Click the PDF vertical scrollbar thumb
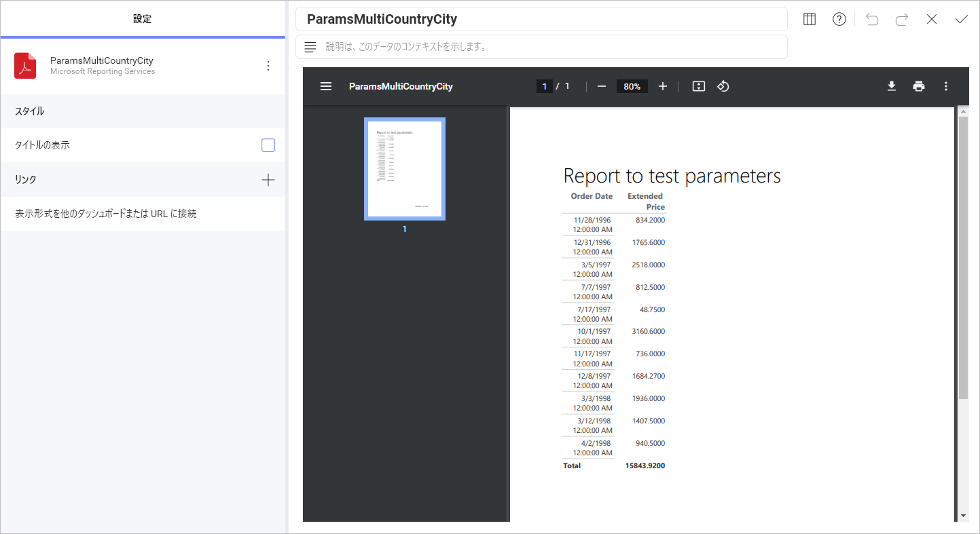The image size is (980, 534). click(x=963, y=258)
